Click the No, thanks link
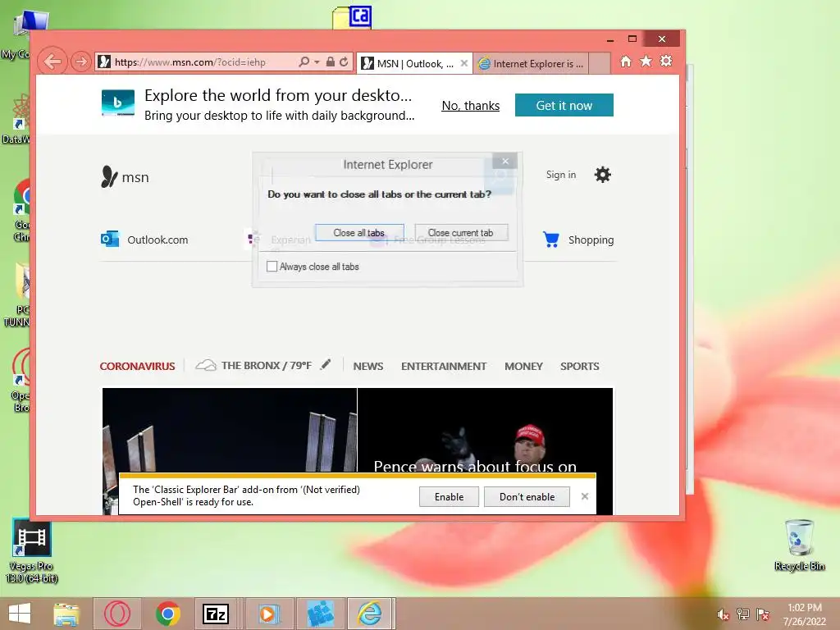The width and height of the screenshot is (840, 630). [470, 106]
